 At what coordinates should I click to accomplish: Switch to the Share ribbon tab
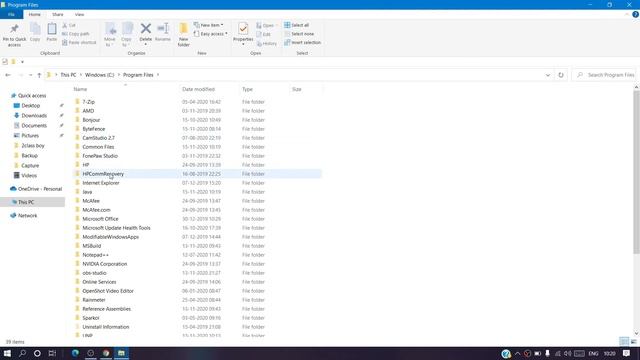tap(58, 14)
